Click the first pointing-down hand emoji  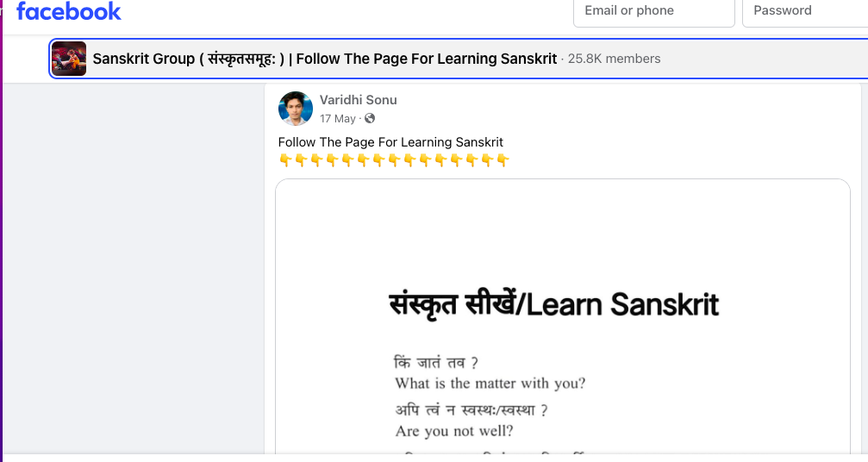(285, 160)
